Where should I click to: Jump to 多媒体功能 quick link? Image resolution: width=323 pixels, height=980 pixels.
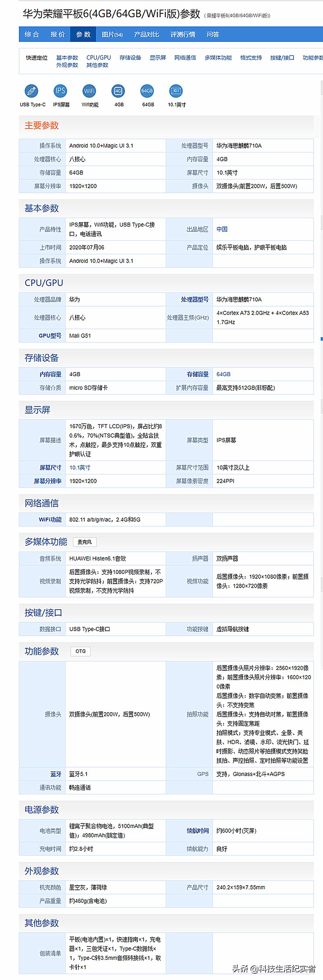point(218,58)
